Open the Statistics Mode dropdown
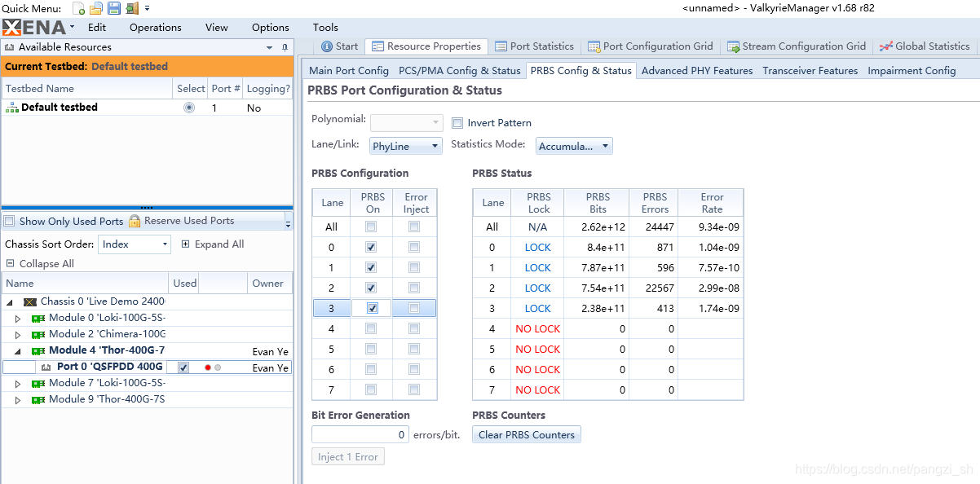 click(x=574, y=146)
